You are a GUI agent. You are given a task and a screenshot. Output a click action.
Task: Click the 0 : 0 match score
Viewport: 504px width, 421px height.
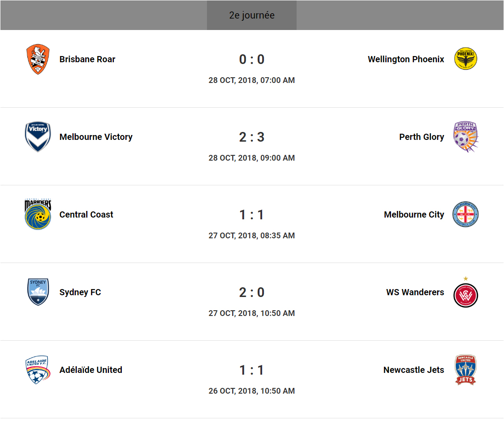(x=252, y=59)
